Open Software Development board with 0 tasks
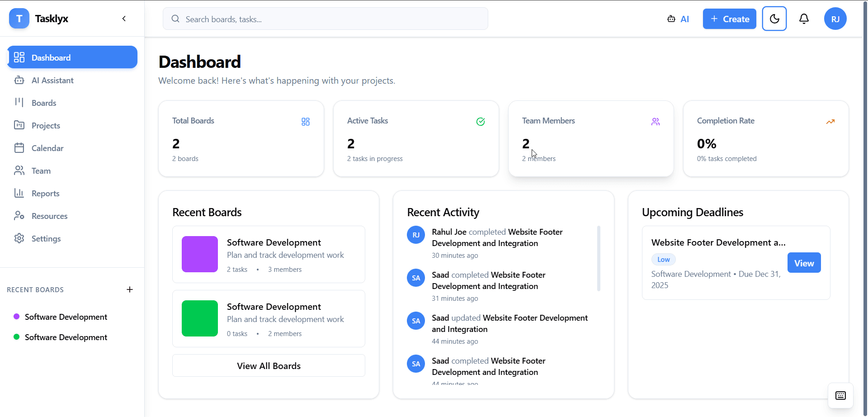Viewport: 868px width, 417px height. pyautogui.click(x=269, y=319)
